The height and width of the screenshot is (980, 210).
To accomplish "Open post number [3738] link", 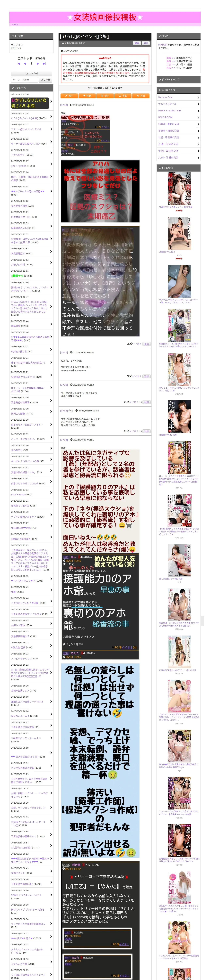I will 64,105.
